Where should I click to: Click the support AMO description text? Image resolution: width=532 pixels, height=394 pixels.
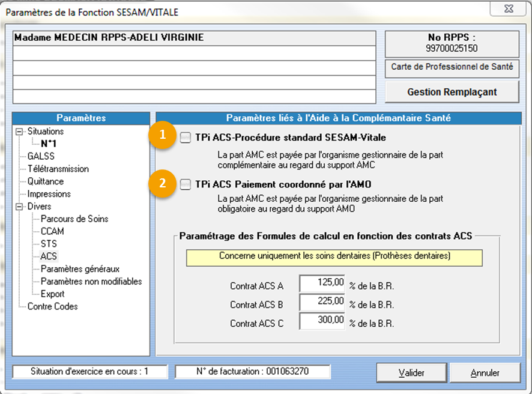coord(330,204)
